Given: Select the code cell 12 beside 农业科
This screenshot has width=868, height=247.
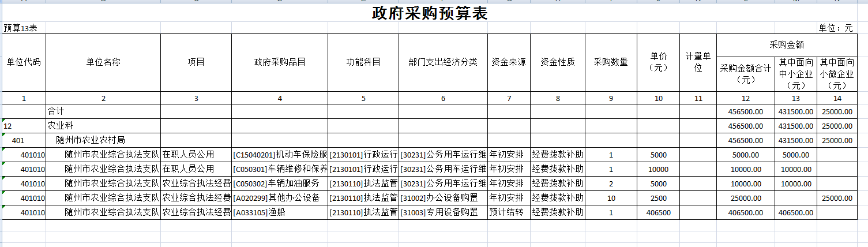Looking at the screenshot, I should point(24,126).
